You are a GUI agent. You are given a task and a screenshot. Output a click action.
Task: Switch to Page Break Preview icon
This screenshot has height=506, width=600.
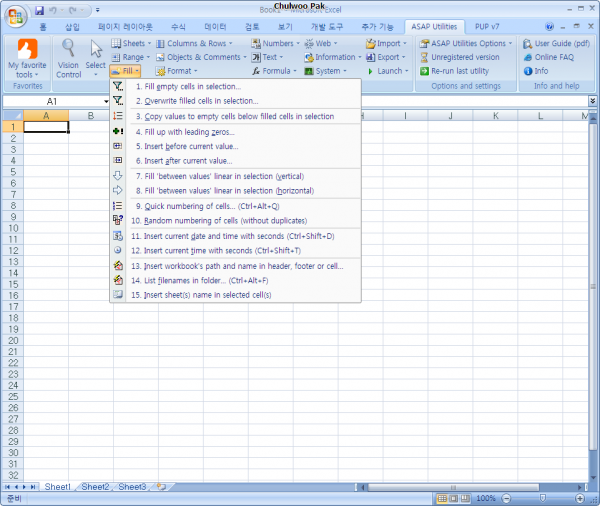click(465, 498)
